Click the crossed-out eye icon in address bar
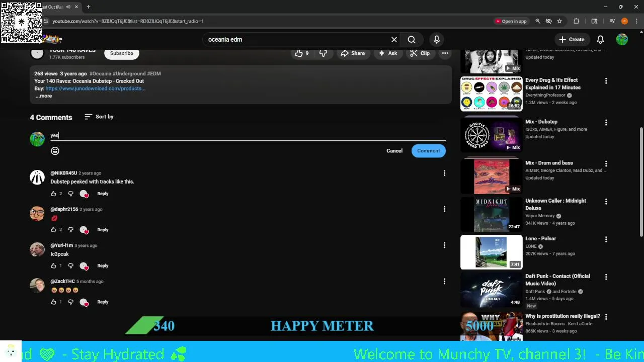 [x=548, y=21]
